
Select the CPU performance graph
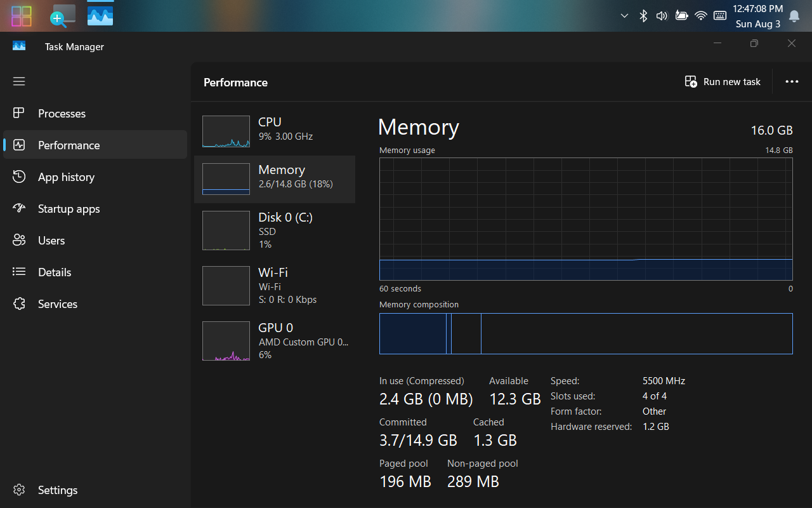pyautogui.click(x=226, y=131)
